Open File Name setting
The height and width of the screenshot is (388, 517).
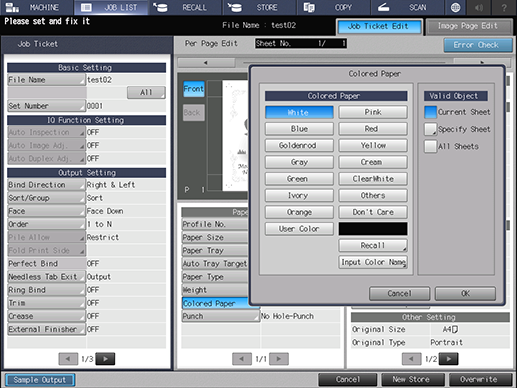coord(46,80)
